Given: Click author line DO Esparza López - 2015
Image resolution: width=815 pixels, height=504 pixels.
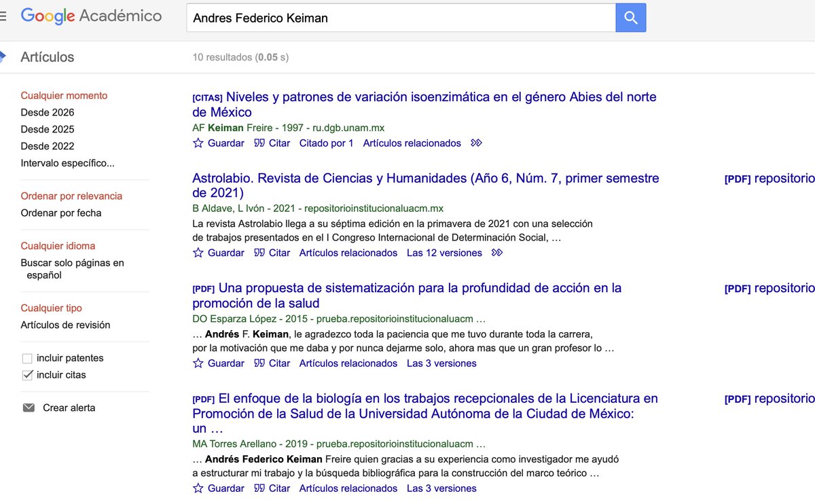Looking at the screenshot, I should tap(339, 319).
